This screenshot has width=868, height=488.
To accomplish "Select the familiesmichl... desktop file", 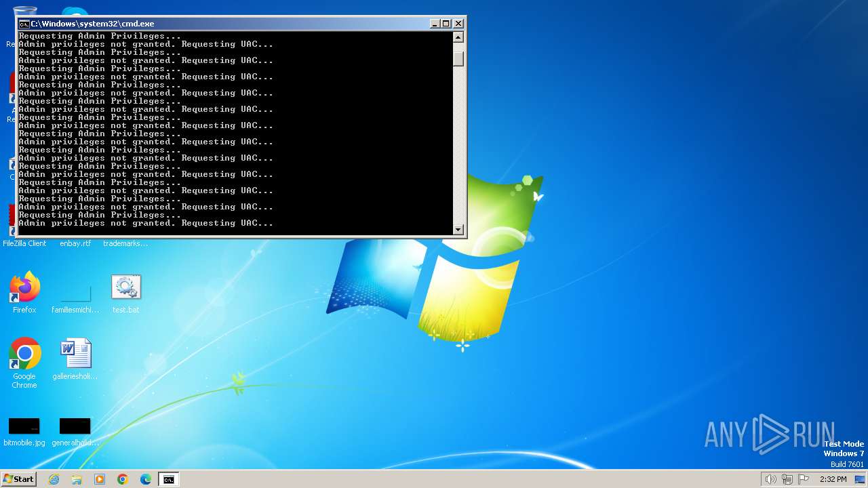I will 75,298.
